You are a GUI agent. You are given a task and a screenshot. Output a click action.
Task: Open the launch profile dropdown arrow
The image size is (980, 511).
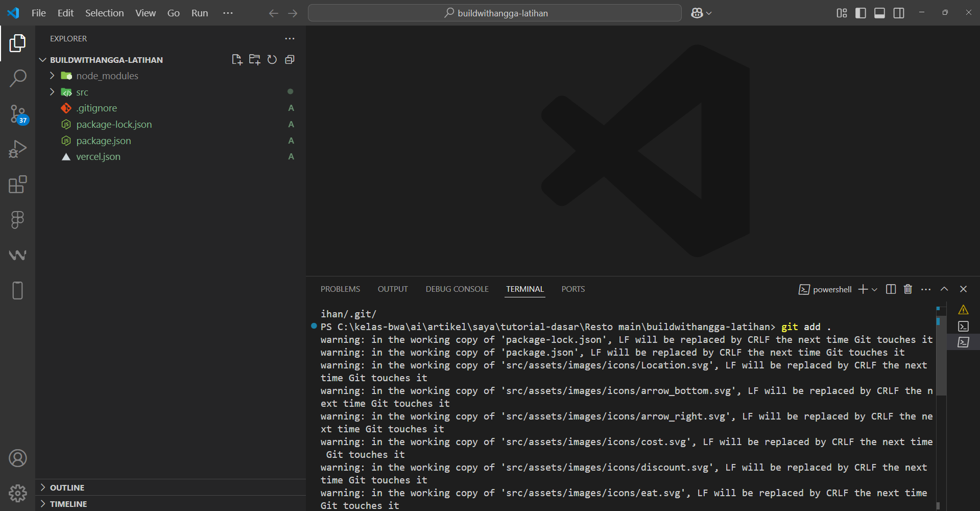[x=874, y=289]
